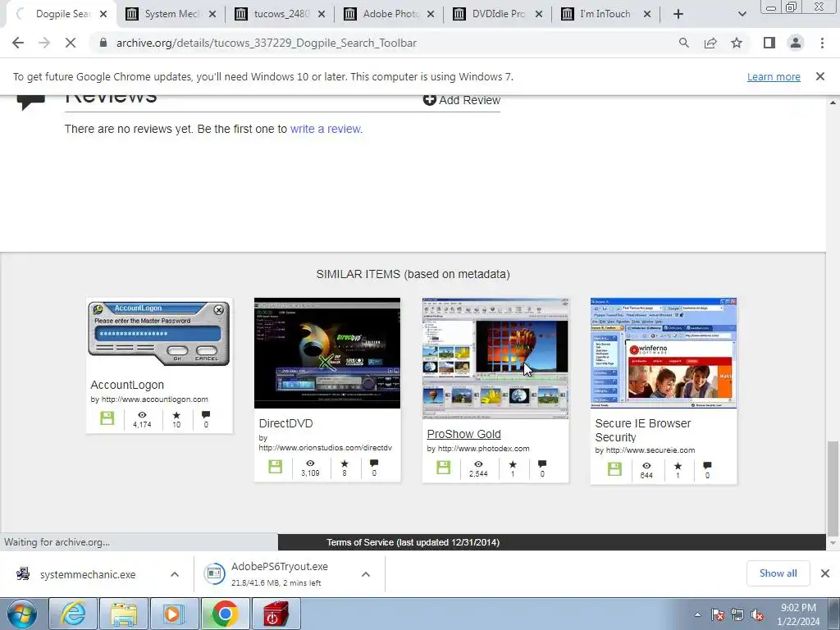Click the address bar URL
Screen dimensions: 840x630
coord(267,43)
